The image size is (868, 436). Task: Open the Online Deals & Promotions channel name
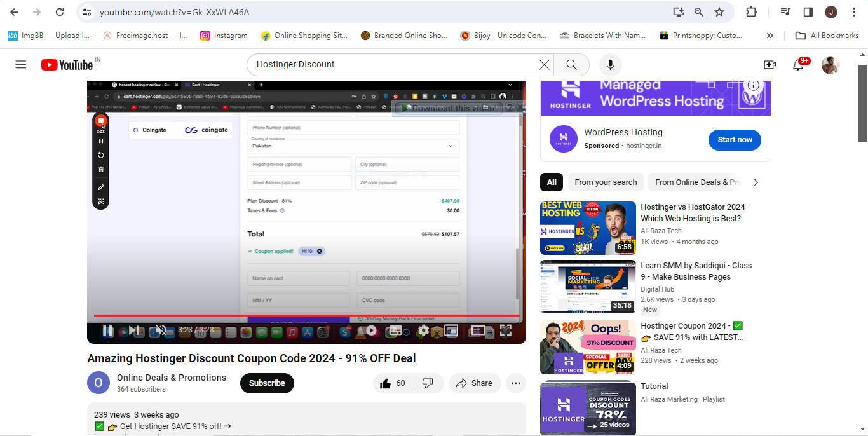(172, 378)
